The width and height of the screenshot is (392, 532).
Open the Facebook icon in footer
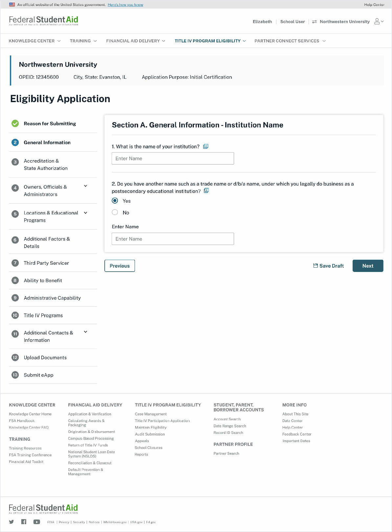(24, 522)
